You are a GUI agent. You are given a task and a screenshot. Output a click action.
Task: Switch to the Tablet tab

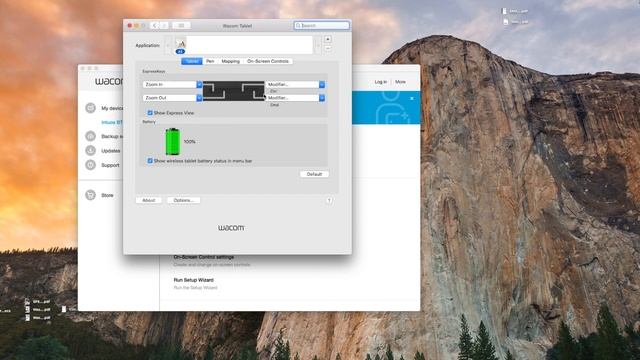(x=191, y=61)
